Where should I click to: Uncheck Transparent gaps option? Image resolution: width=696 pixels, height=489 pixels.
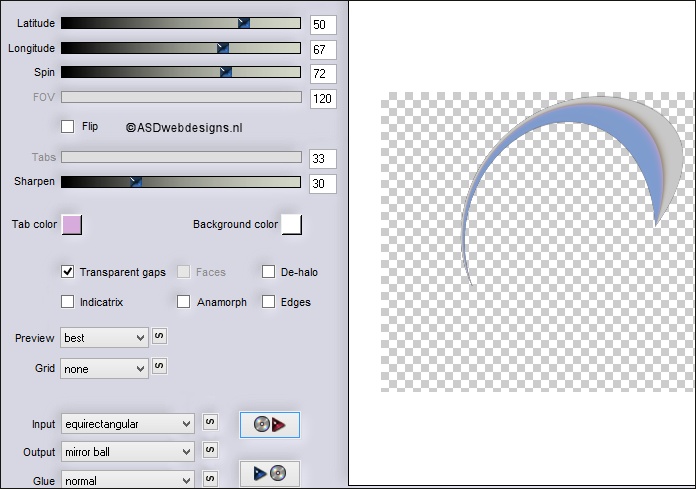tap(67, 272)
